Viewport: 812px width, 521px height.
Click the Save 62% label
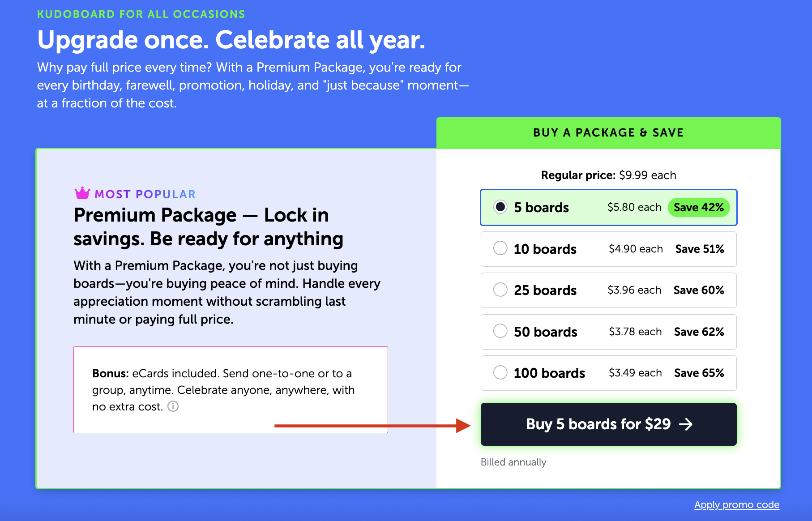click(x=699, y=332)
